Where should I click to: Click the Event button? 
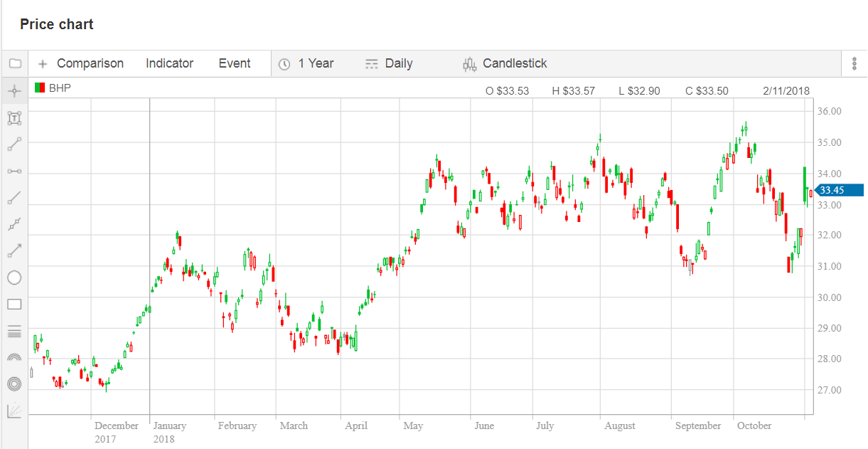[x=234, y=63]
